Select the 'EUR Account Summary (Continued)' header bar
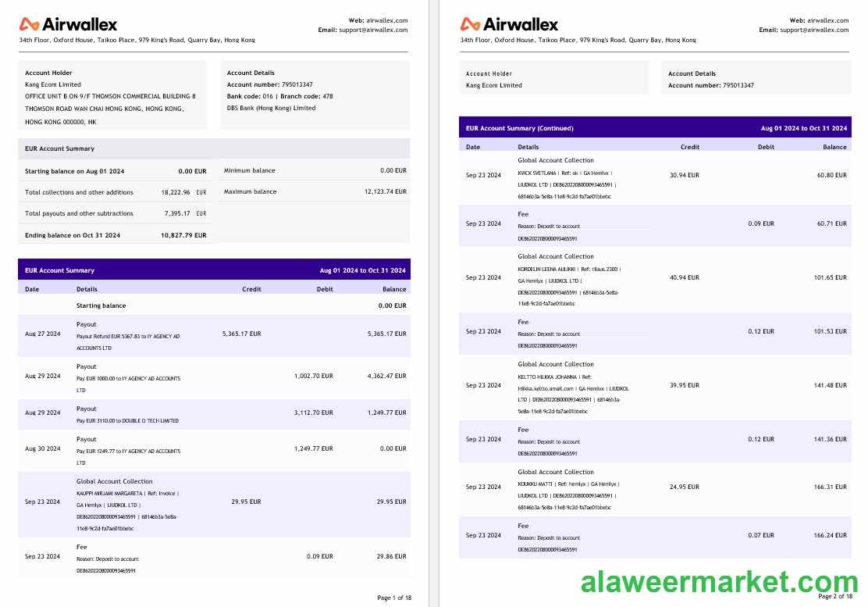868x607 pixels. [x=654, y=127]
